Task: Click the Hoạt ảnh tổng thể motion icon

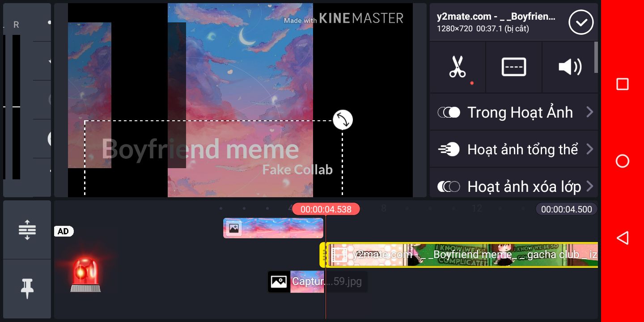Action: (449, 149)
